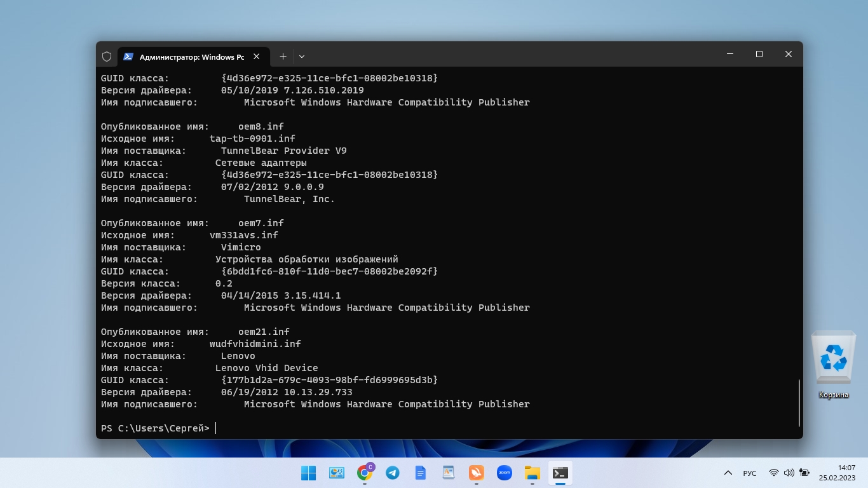Image resolution: width=868 pixels, height=488 pixels.
Task: Open the document editor with letter A icon
Action: pos(449,473)
